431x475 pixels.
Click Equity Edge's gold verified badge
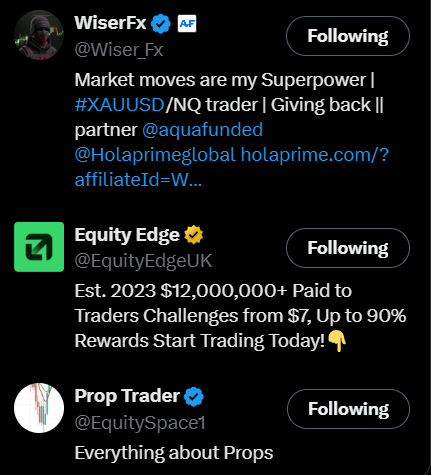pos(194,235)
